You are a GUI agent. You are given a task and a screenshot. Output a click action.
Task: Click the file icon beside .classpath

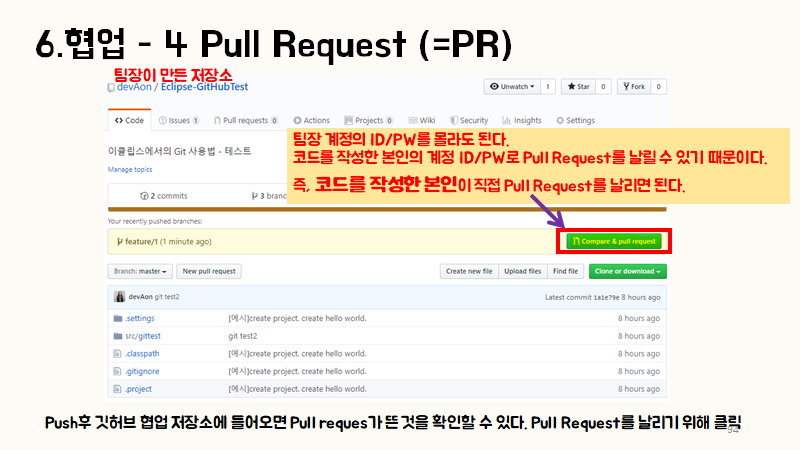[117, 354]
